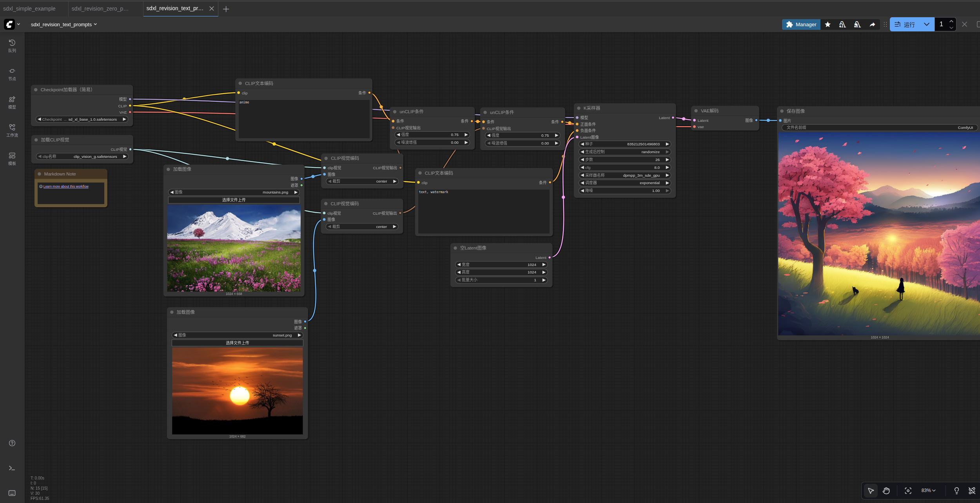Screen dimensions: 980x503
Task: Open the 工作流 workflows sidebar
Action: [x=12, y=130]
